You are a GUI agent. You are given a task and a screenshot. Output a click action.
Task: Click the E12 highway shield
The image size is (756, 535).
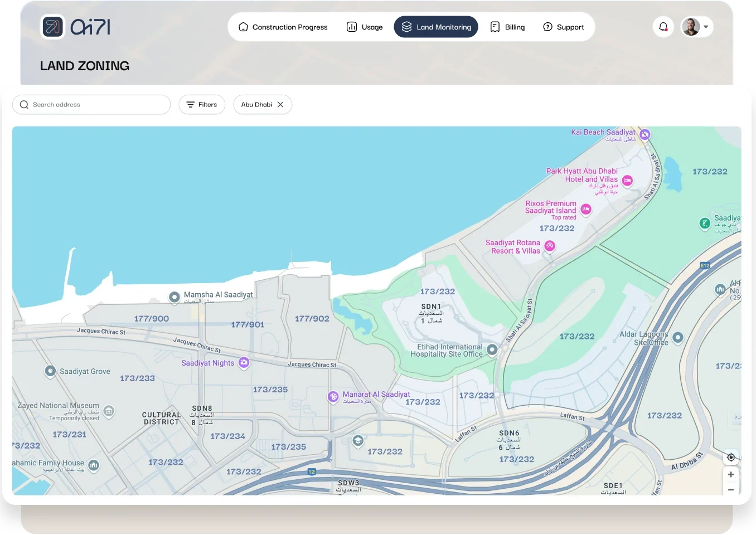click(705, 266)
